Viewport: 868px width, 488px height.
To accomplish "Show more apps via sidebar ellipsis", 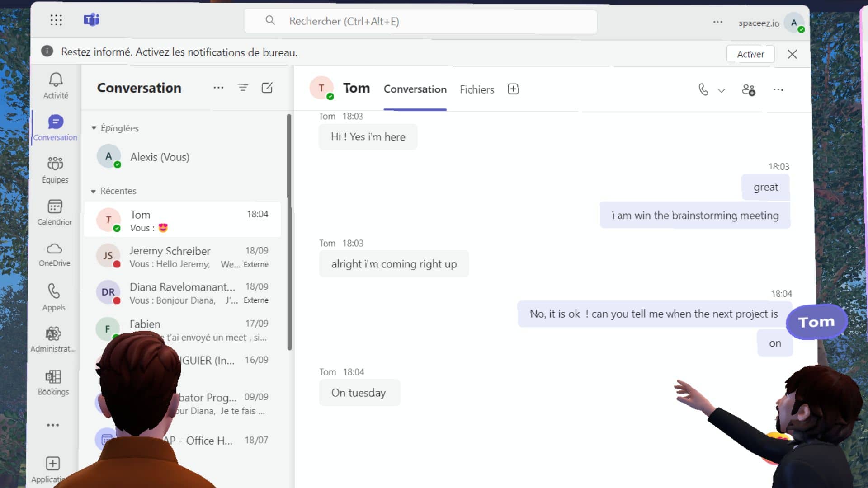I will 53,425.
